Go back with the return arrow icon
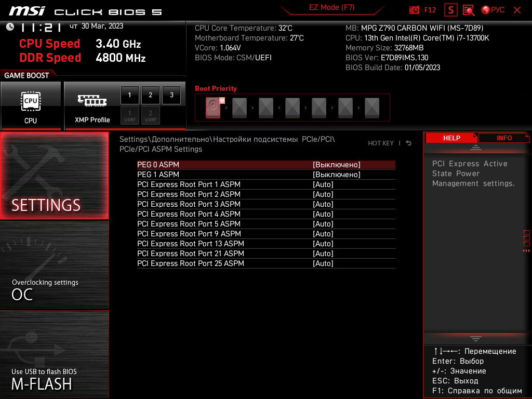Viewport: 532px width, 399px height. pyautogui.click(x=409, y=143)
